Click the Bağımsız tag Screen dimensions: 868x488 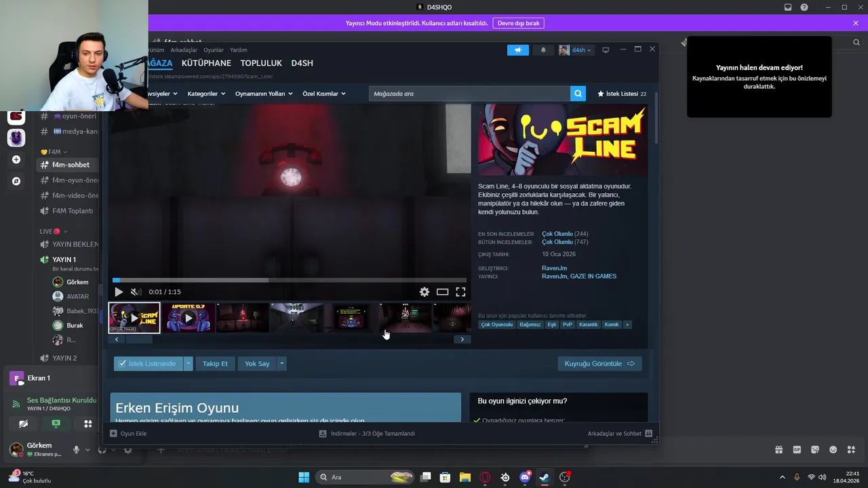[x=530, y=325]
